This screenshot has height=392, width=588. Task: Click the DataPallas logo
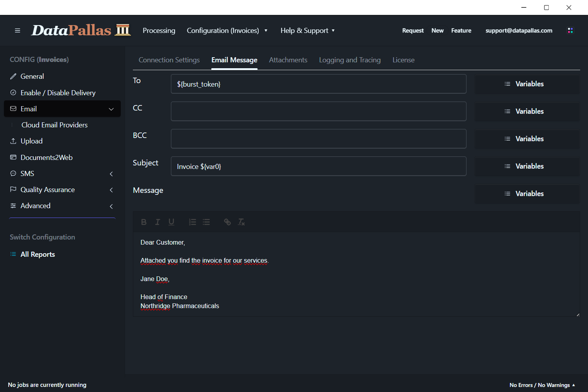(x=81, y=30)
